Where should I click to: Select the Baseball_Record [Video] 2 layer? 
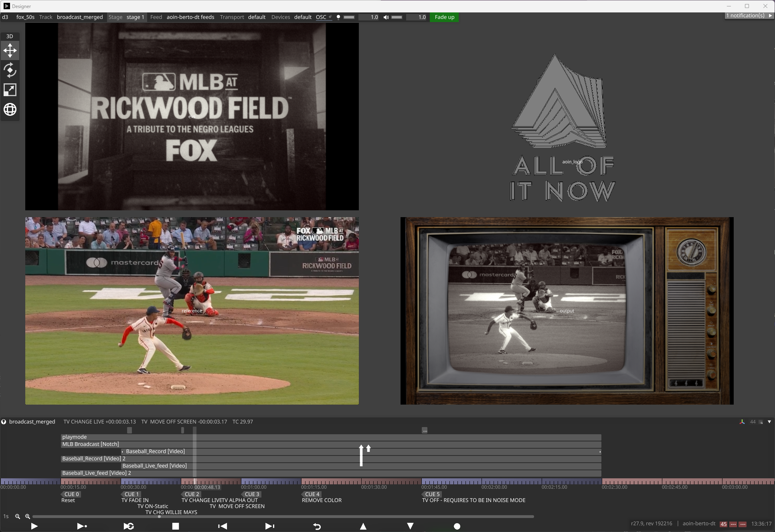point(331,459)
